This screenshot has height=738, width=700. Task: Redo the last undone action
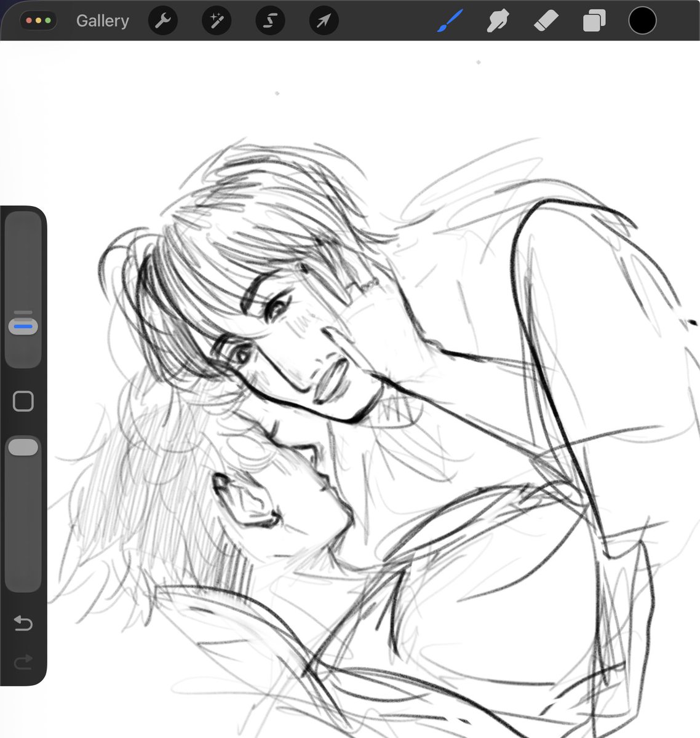pyautogui.click(x=23, y=663)
